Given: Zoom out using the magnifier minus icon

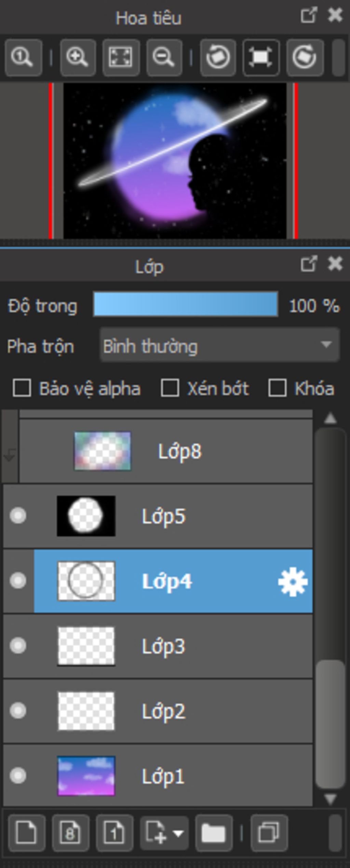Looking at the screenshot, I should 164,57.
